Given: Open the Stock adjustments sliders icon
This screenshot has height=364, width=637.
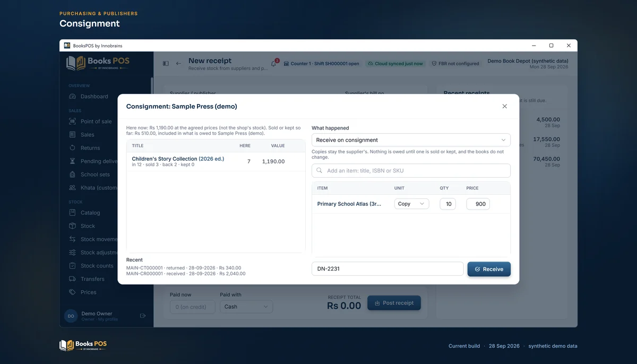Looking at the screenshot, I should pos(72,253).
